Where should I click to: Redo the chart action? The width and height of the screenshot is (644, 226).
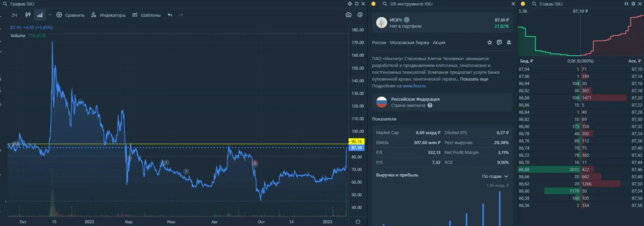click(x=181, y=15)
